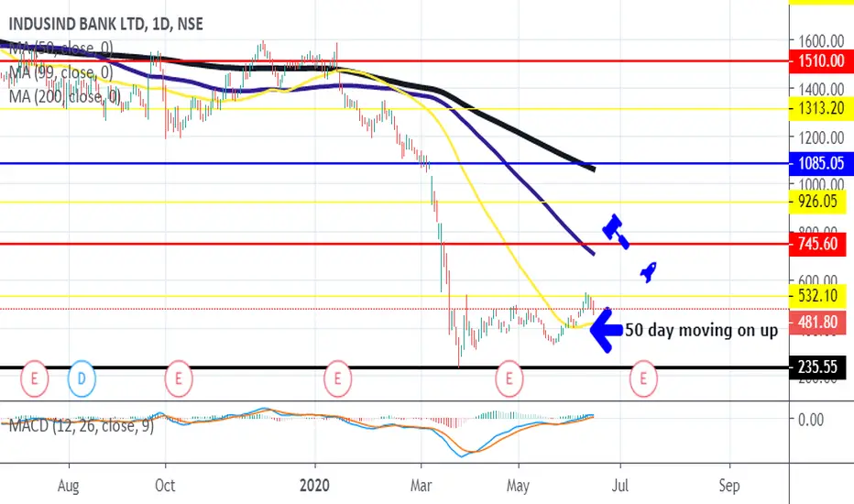Select the MACD (12, 26, close, 9) label
The width and height of the screenshot is (854, 504).
click(x=82, y=425)
